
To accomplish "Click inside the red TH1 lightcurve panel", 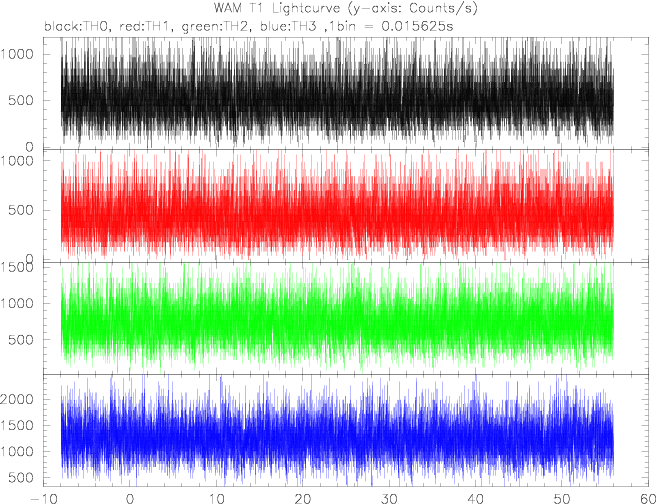I will pos(346,206).
